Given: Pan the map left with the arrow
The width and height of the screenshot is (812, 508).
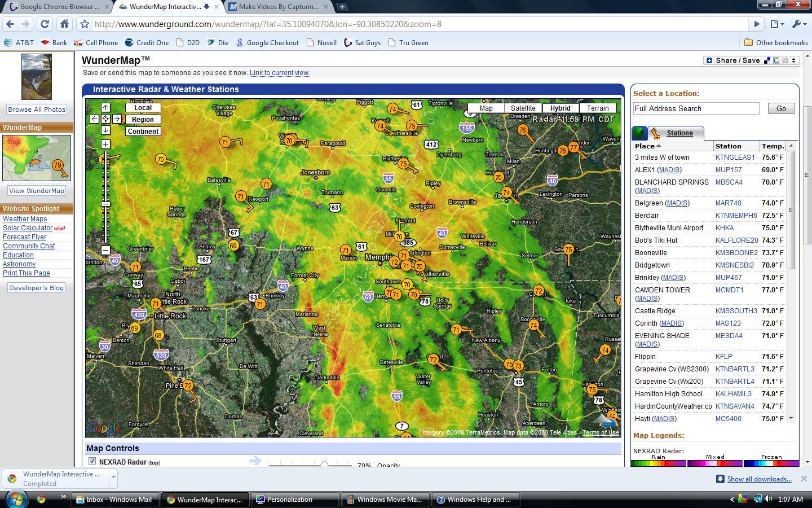Looking at the screenshot, I should coord(94,119).
